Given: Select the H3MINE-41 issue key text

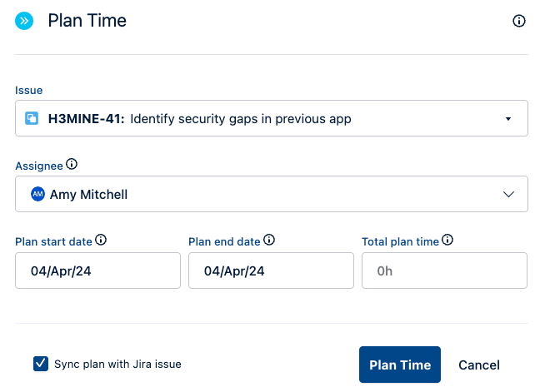Looking at the screenshot, I should (x=86, y=118).
